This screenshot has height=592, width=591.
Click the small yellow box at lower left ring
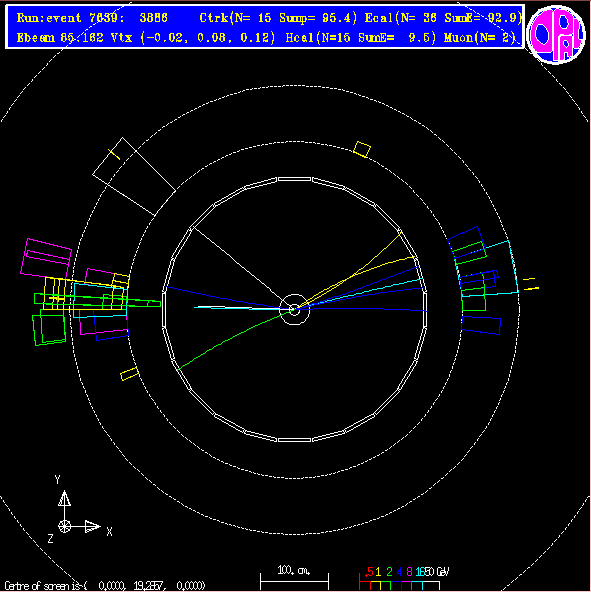130,374
